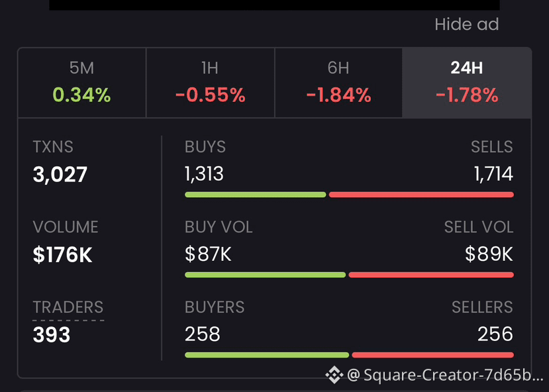Click the Hide ad link
The image size is (549, 392).
tap(467, 24)
